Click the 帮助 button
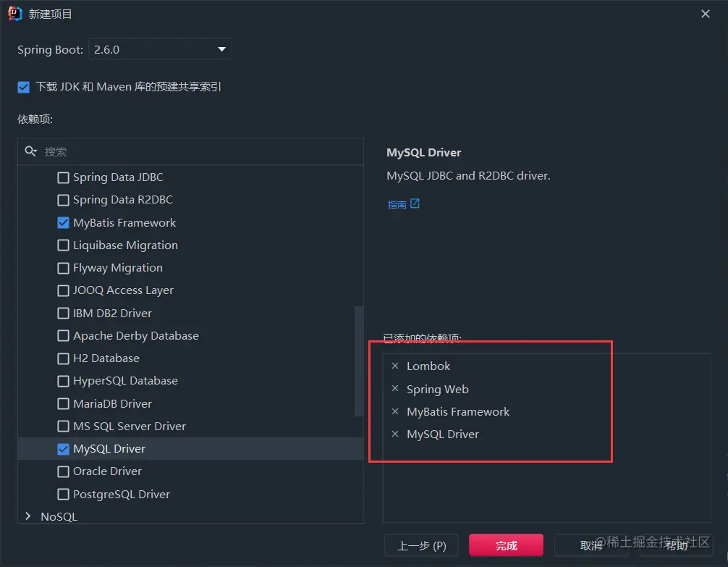This screenshot has height=567, width=728. [x=676, y=545]
